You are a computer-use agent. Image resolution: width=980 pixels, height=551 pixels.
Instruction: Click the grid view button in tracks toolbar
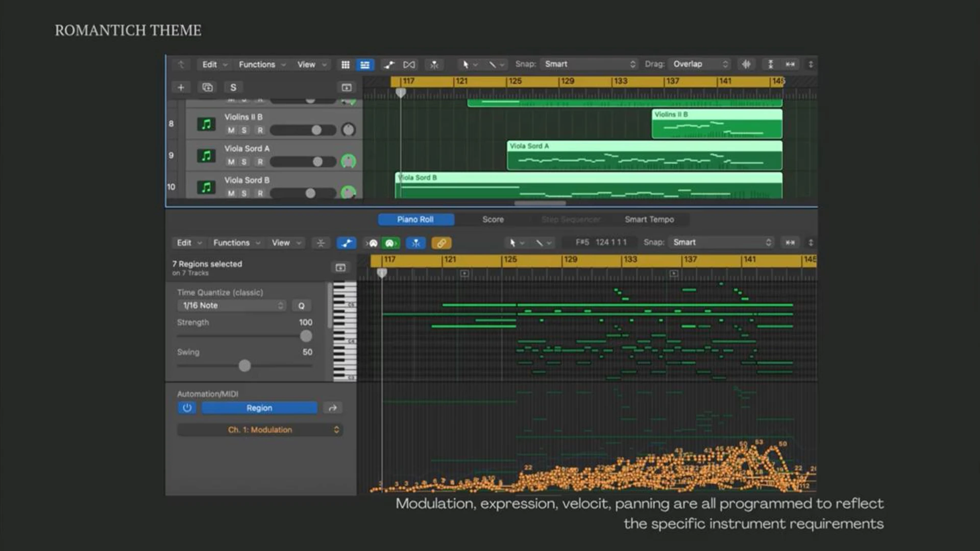click(346, 65)
